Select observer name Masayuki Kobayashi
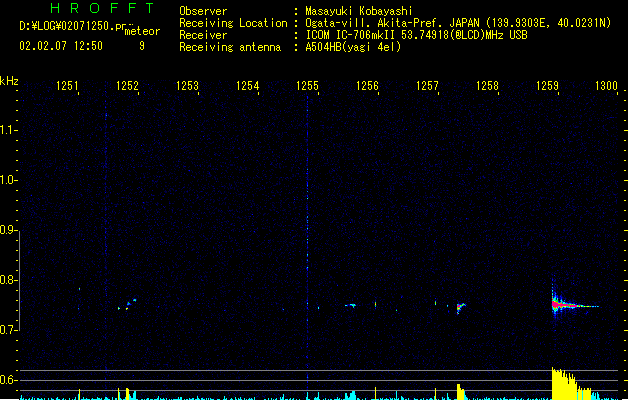Viewport: 629px width, 400px height. [359, 11]
